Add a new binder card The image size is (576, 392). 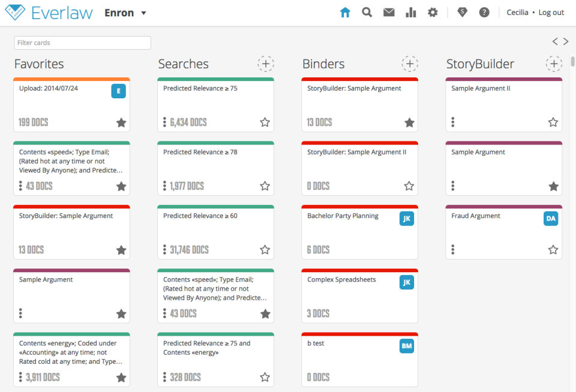(x=410, y=64)
